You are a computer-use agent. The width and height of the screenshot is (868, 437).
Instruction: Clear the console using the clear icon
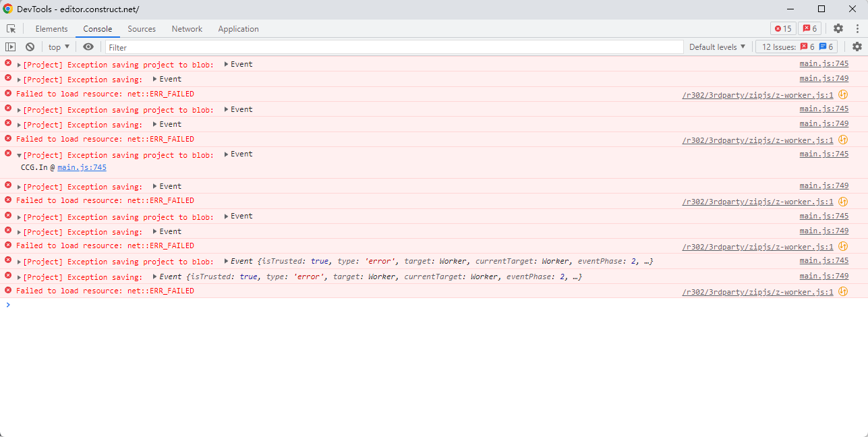tap(30, 46)
